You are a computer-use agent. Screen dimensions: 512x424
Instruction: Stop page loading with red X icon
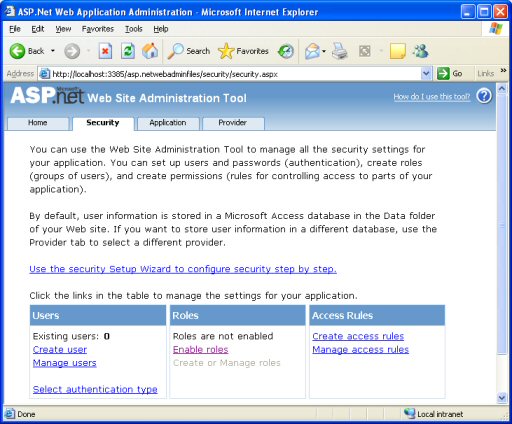105,51
